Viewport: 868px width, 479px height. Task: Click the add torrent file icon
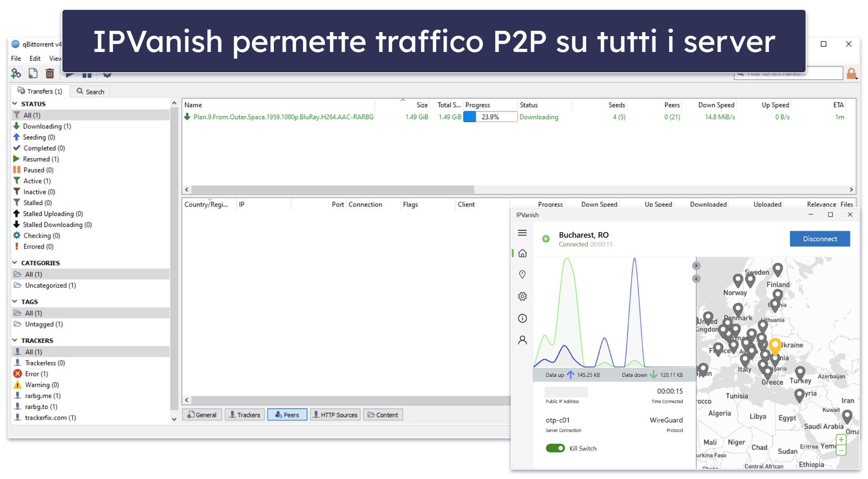click(x=33, y=73)
